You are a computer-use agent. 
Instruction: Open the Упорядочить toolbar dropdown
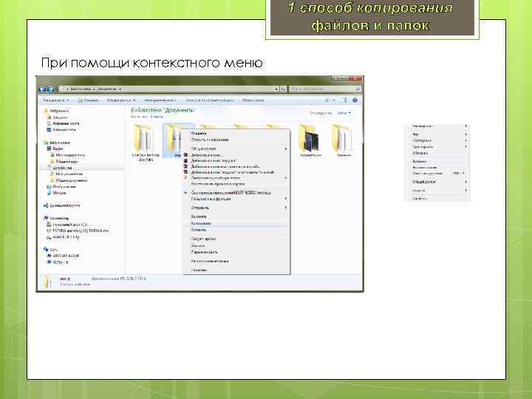pyautogui.click(x=55, y=100)
